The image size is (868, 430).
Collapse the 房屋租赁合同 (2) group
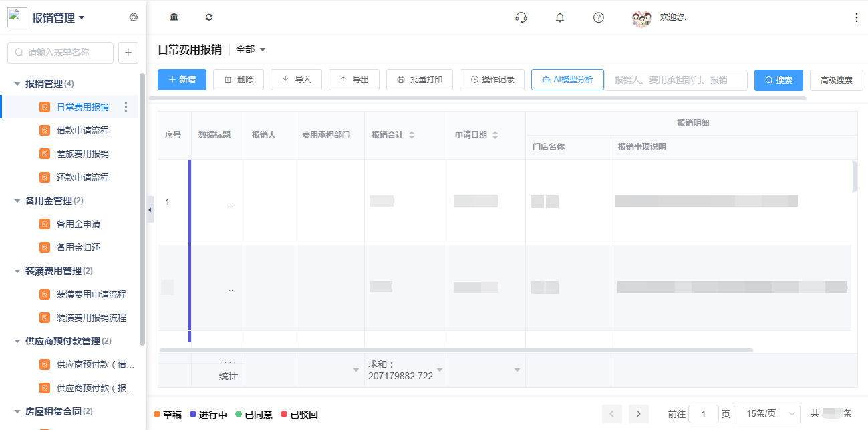click(x=17, y=411)
